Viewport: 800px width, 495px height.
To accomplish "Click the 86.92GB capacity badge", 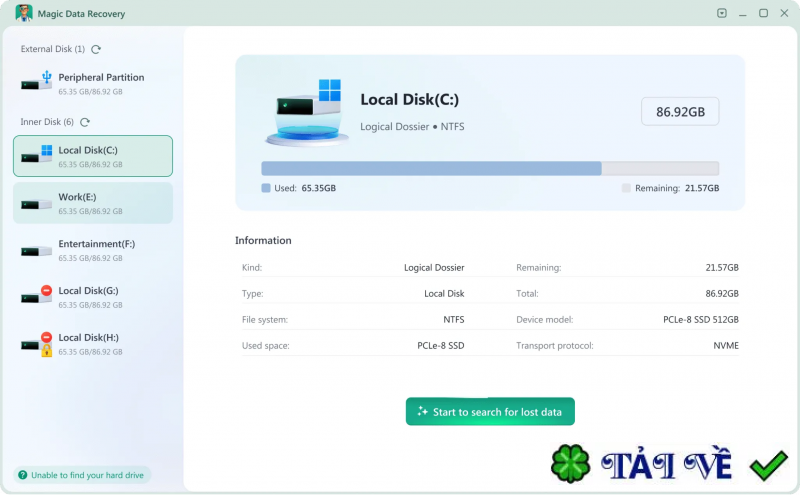I will point(680,111).
